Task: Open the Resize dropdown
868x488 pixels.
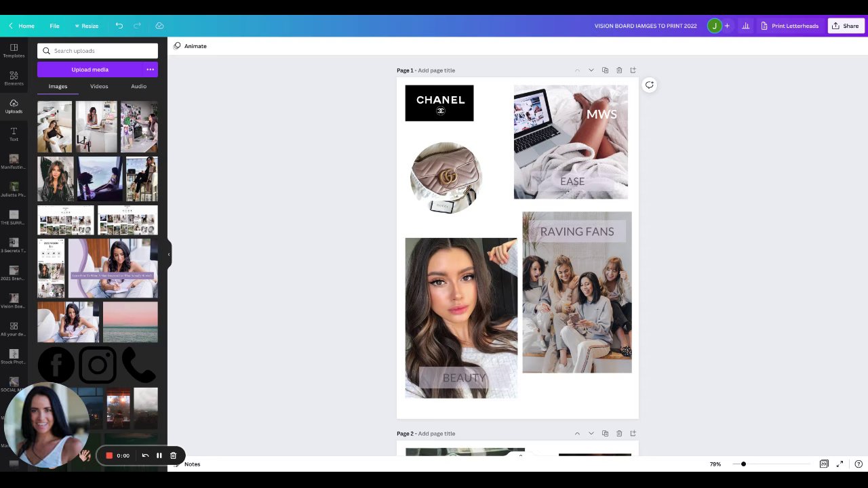Action: (x=86, y=26)
